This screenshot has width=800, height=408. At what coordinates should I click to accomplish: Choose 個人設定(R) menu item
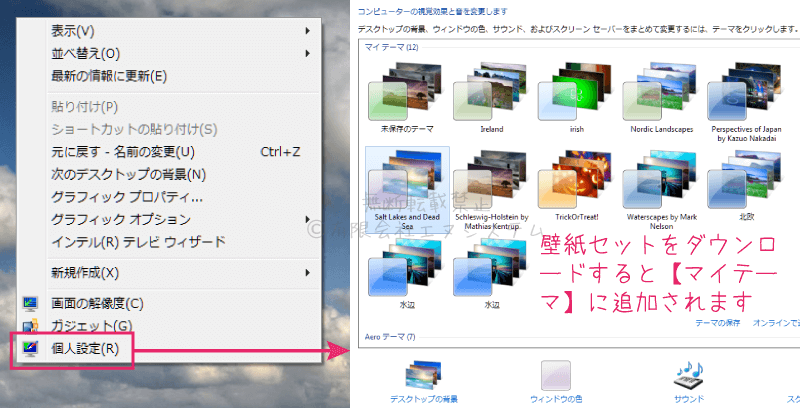pos(168,349)
